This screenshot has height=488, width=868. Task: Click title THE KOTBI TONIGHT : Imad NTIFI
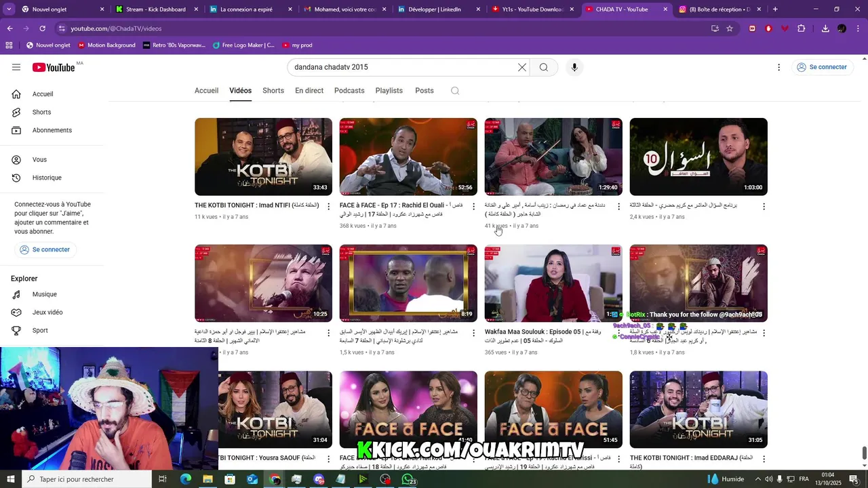point(257,205)
